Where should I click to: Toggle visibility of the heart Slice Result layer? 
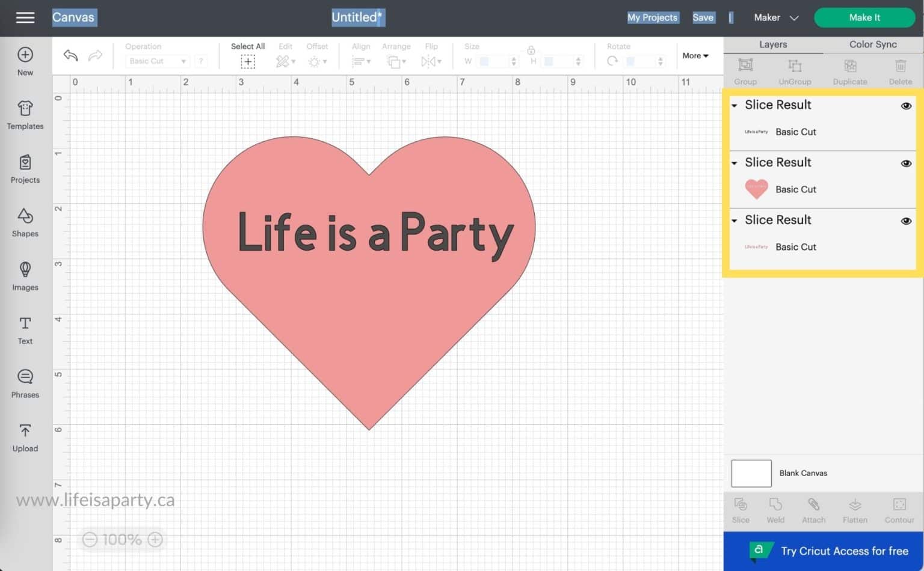click(x=905, y=163)
